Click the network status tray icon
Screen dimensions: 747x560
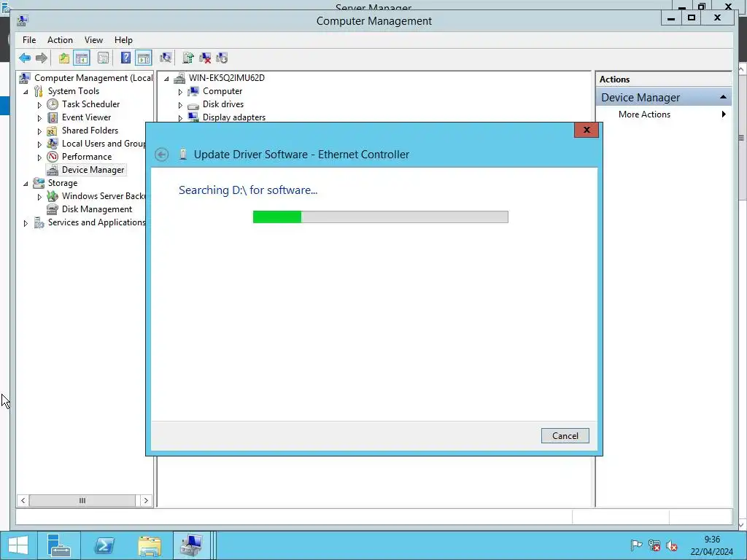[x=654, y=545]
